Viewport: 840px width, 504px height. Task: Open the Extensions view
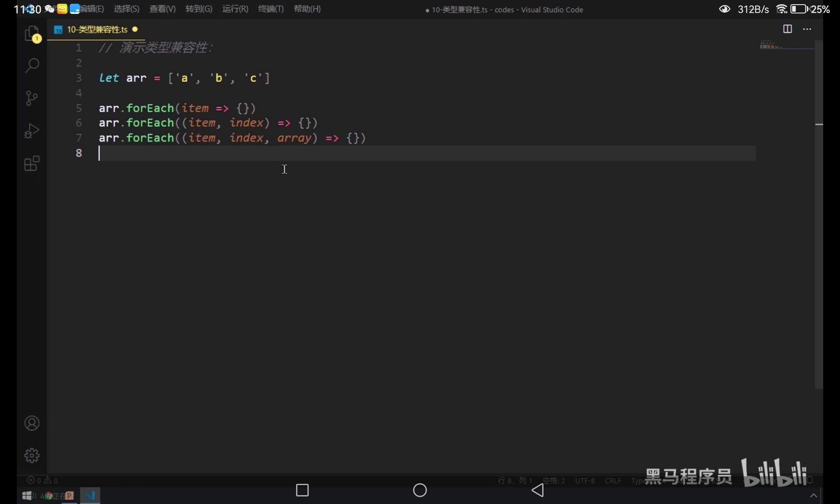coord(32,163)
